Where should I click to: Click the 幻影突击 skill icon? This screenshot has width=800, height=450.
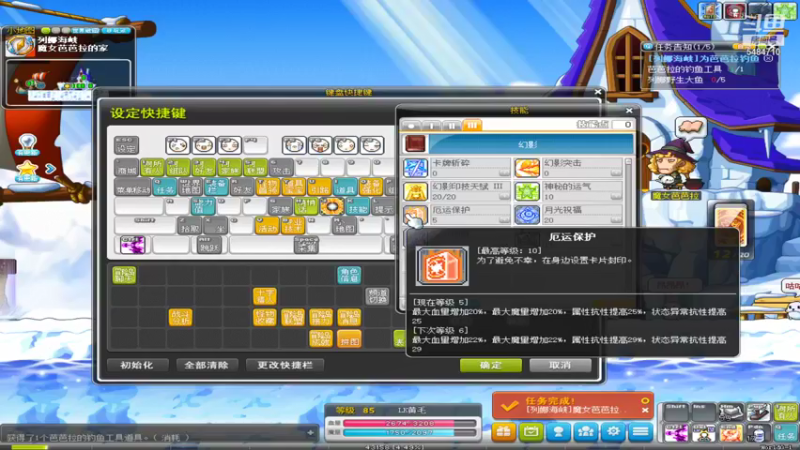pyautogui.click(x=527, y=168)
